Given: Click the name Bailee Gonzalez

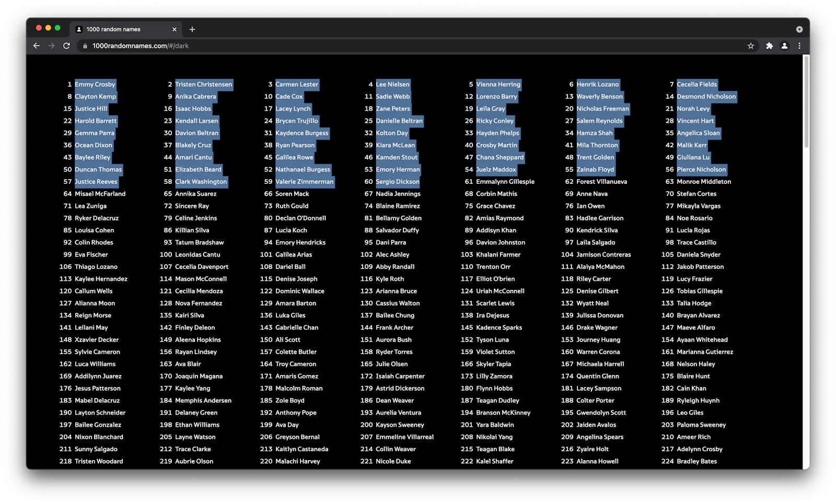Looking at the screenshot, I should coord(98,425).
